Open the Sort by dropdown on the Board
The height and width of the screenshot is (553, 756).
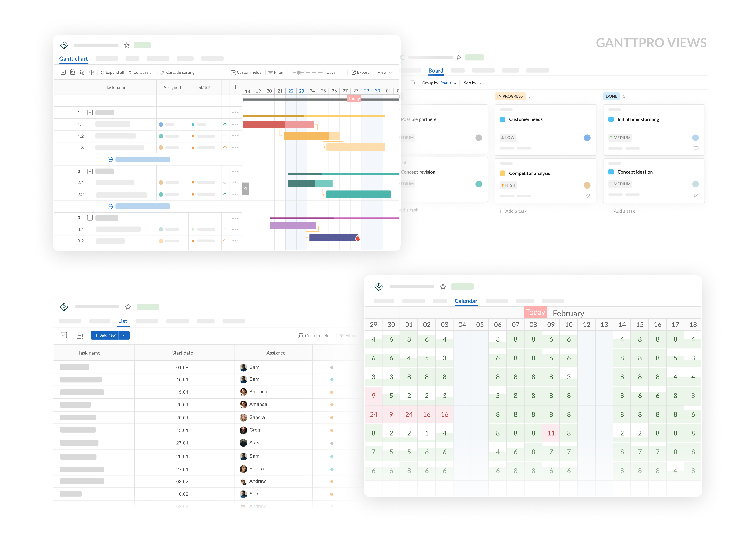point(472,83)
